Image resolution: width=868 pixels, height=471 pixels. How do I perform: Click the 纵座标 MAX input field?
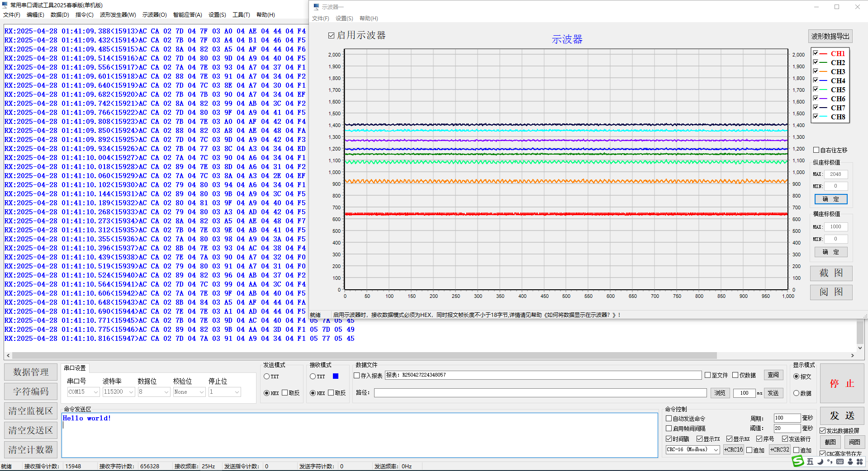point(835,174)
